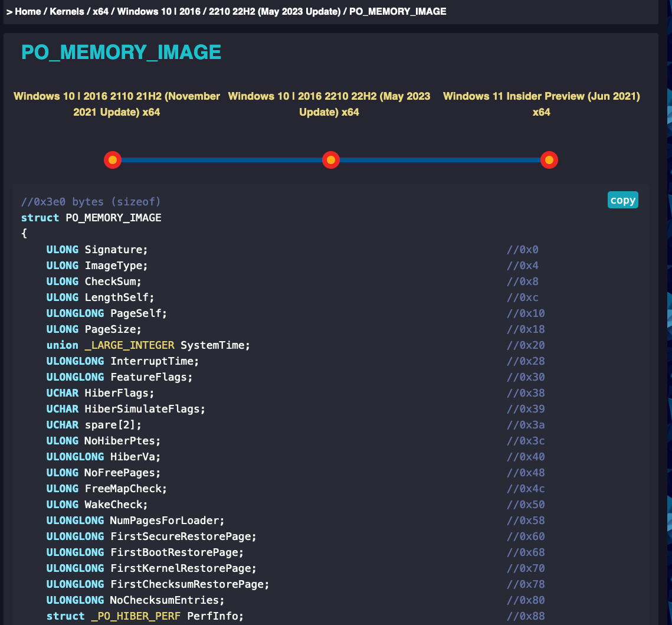Click the //0x38 offset comment
The height and width of the screenshot is (625, 672).
tap(526, 393)
